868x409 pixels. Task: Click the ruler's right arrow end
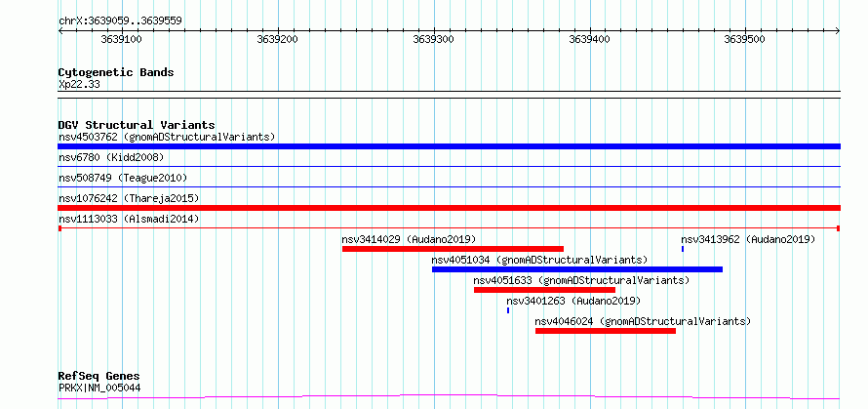point(838,31)
